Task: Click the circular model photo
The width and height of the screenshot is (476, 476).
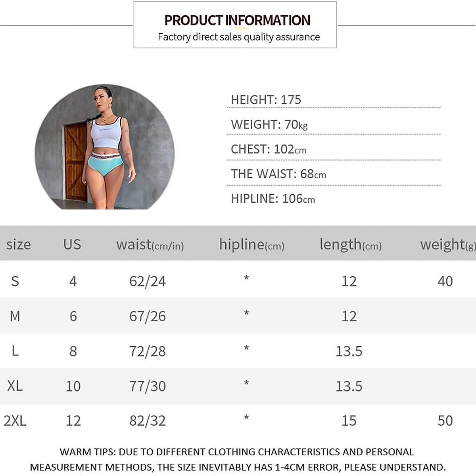Action: (x=105, y=147)
